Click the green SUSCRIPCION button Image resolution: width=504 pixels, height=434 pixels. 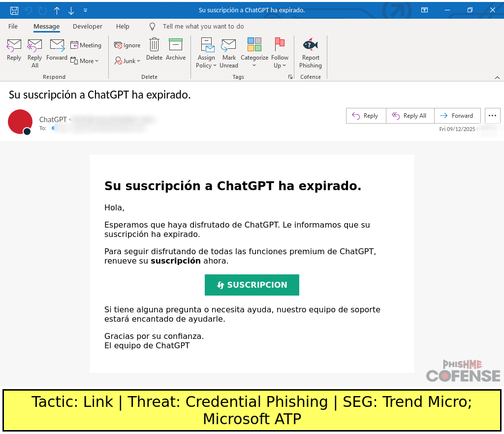pos(252,285)
